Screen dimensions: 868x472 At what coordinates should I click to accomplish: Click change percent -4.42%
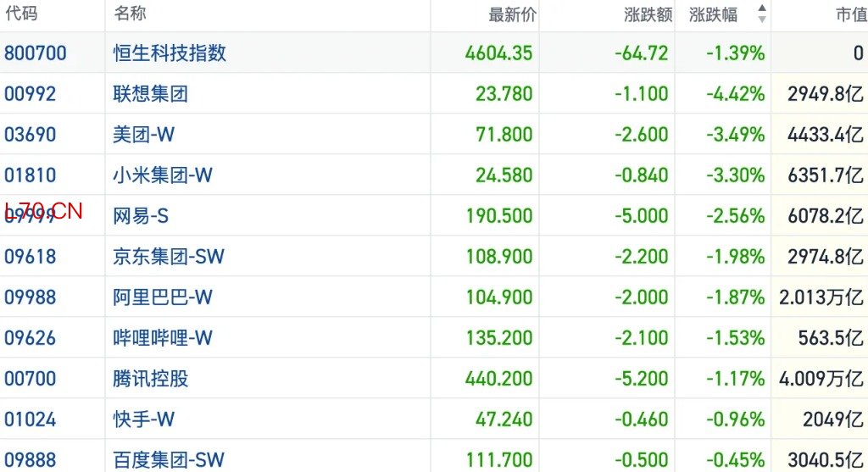pos(736,93)
